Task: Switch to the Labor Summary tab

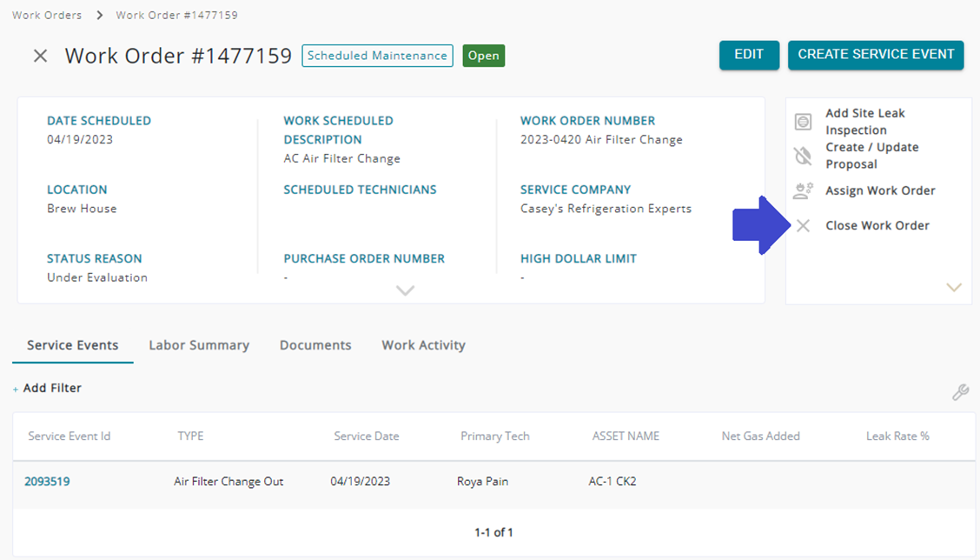Action: (x=199, y=345)
